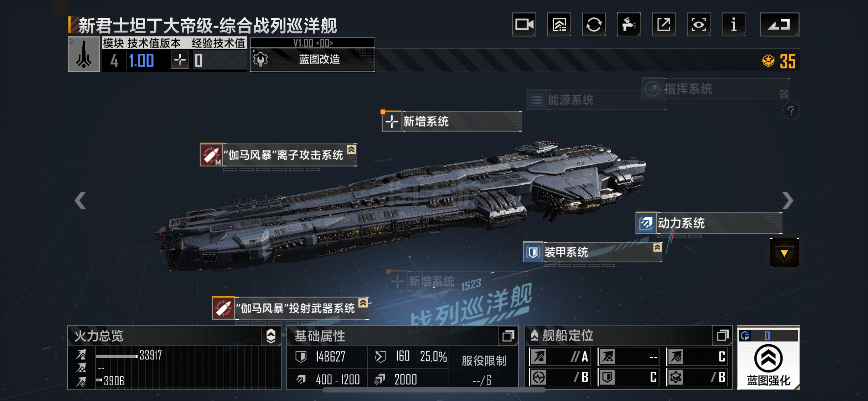Click the bottom horizontal scrollbar
Image resolution: width=868 pixels, height=401 pixels.
[x=434, y=390]
